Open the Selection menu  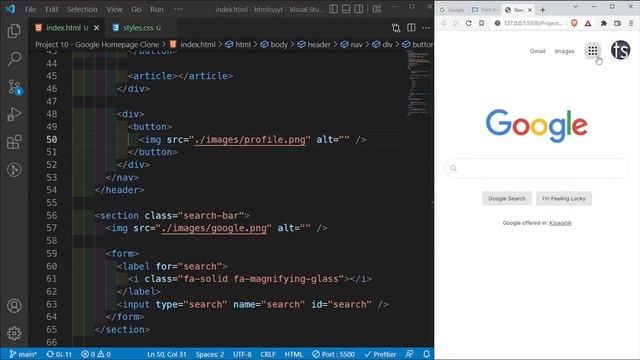coord(82,9)
